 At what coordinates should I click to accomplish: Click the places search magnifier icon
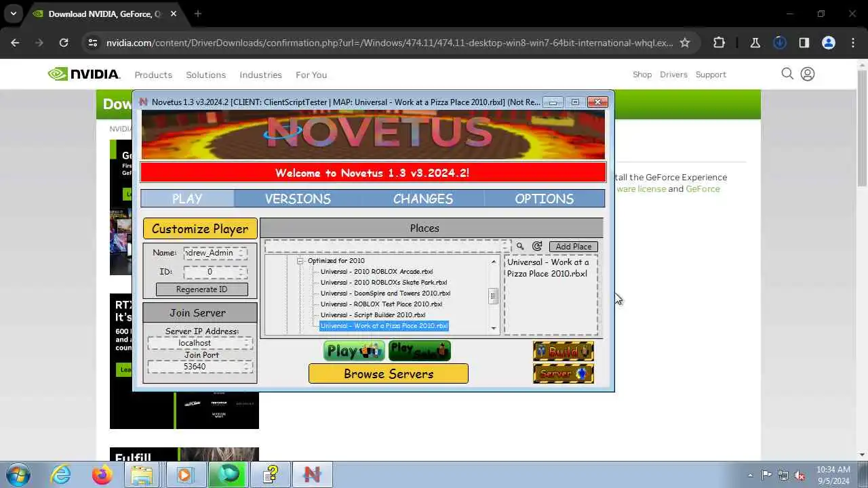pos(520,247)
